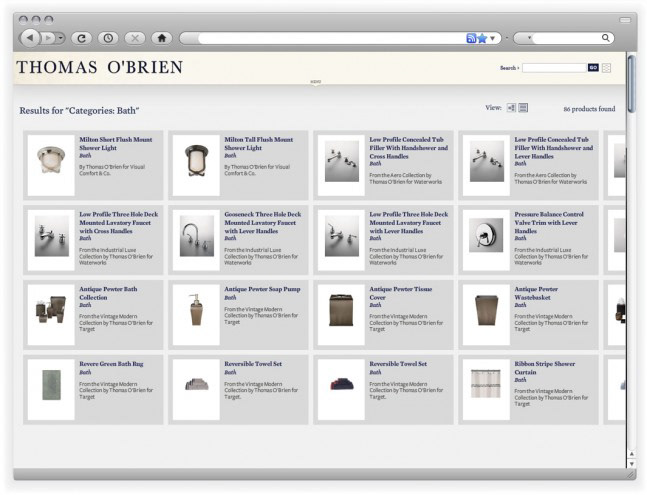This screenshot has height=495, width=647.
Task: Stop loading with the X toolbar icon
Action: coord(135,38)
